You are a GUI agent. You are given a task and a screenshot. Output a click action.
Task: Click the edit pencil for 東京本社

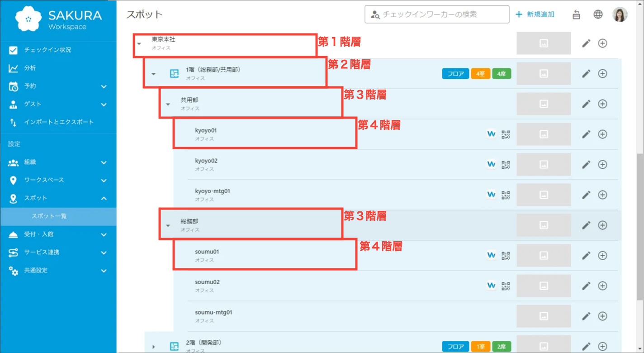click(x=586, y=43)
